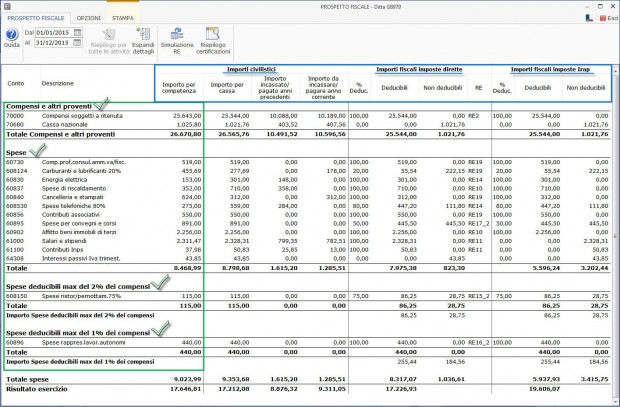Click the Descrizione column header
Image resolution: width=620 pixels, height=407 pixels.
click(x=58, y=83)
